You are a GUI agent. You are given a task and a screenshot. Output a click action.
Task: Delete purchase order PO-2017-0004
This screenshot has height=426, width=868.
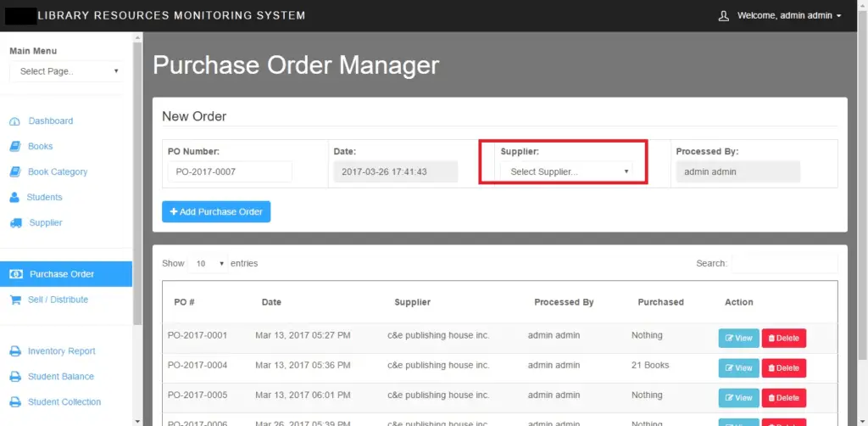point(784,368)
